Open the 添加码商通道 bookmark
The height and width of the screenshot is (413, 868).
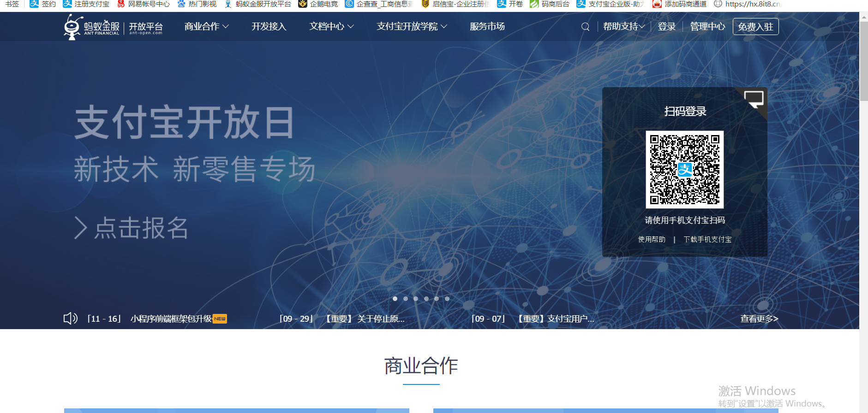(680, 4)
